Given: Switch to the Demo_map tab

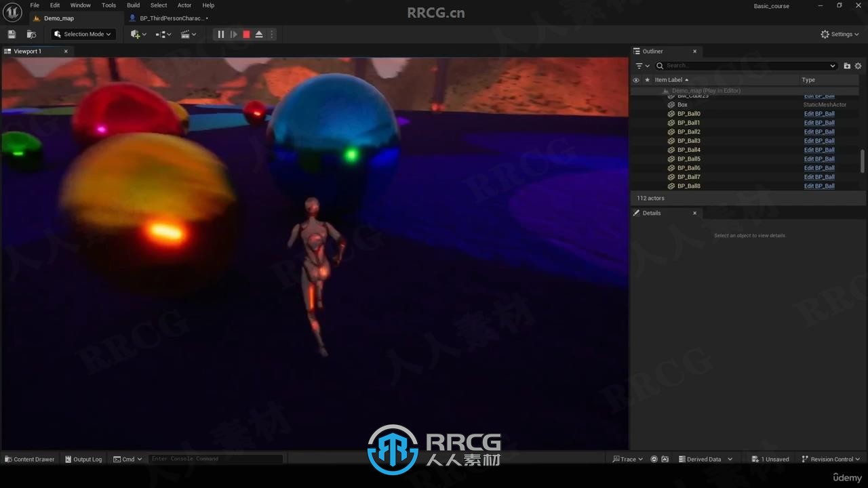Looking at the screenshot, I should 59,18.
